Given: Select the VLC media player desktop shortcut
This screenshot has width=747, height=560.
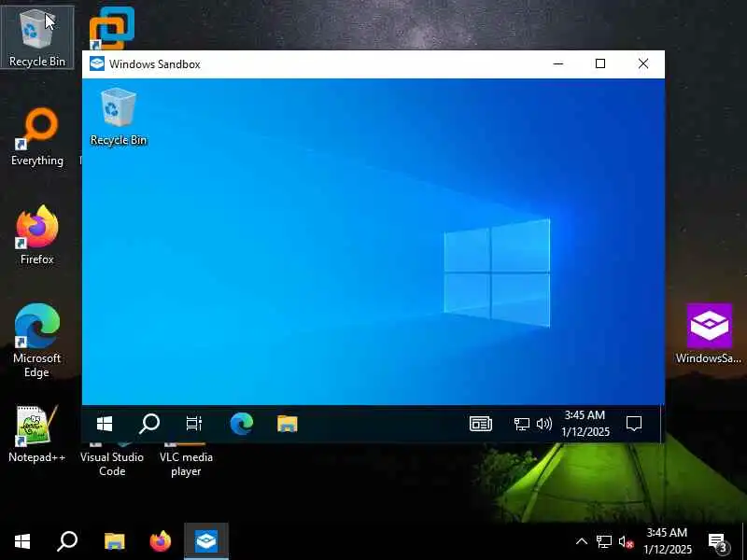Looking at the screenshot, I should click(x=186, y=460).
